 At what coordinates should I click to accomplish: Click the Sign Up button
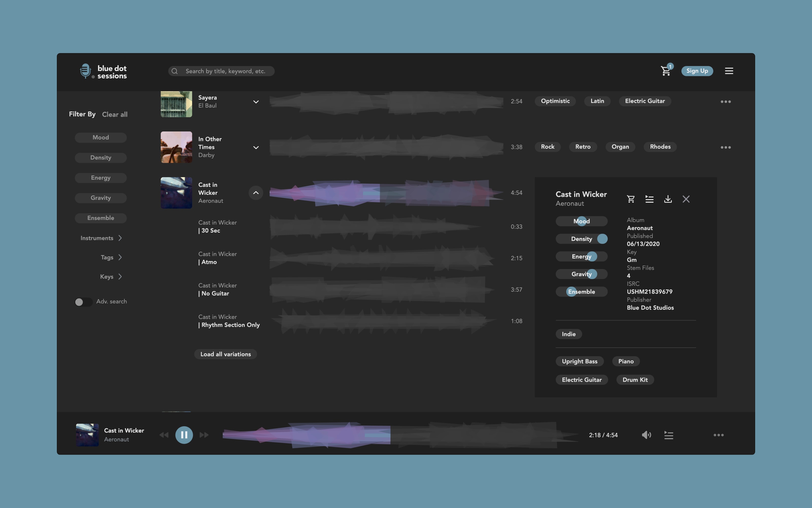pyautogui.click(x=697, y=71)
